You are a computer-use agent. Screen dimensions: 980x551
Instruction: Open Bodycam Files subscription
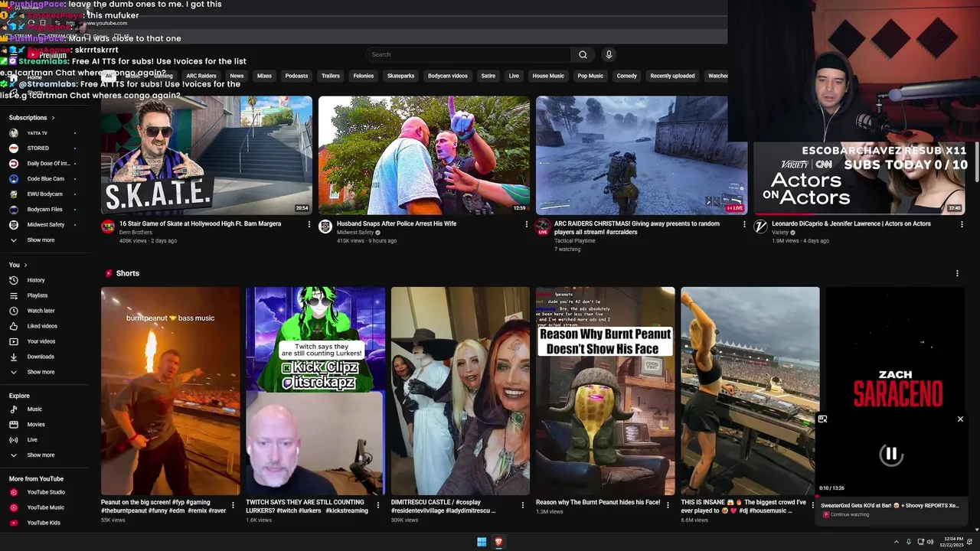tap(45, 210)
